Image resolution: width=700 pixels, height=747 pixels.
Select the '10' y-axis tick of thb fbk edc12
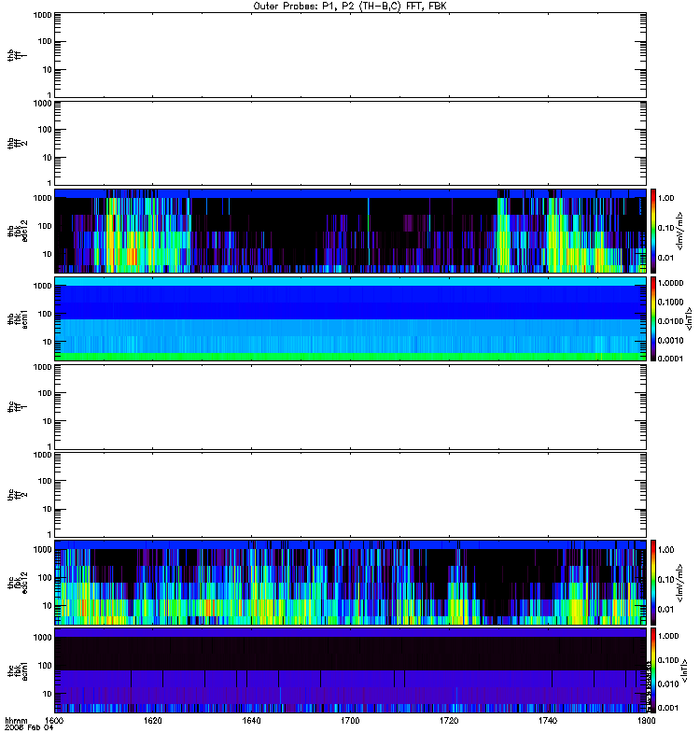coord(48,254)
